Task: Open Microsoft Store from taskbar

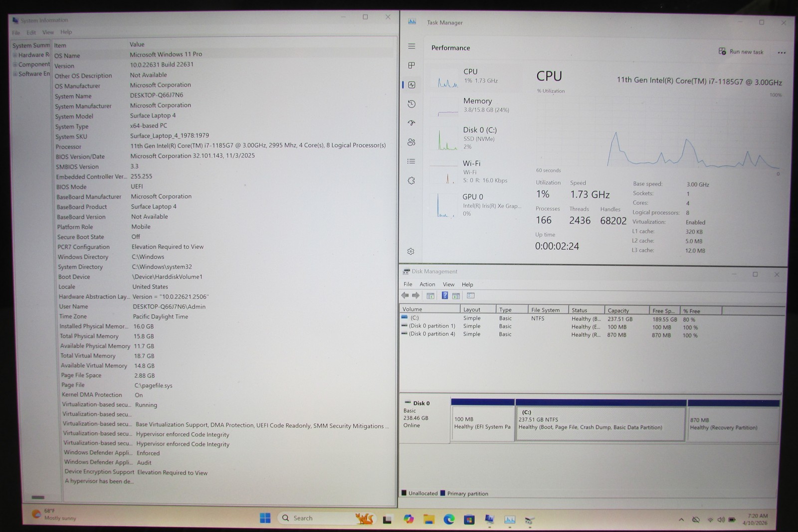Action: pyautogui.click(x=469, y=520)
